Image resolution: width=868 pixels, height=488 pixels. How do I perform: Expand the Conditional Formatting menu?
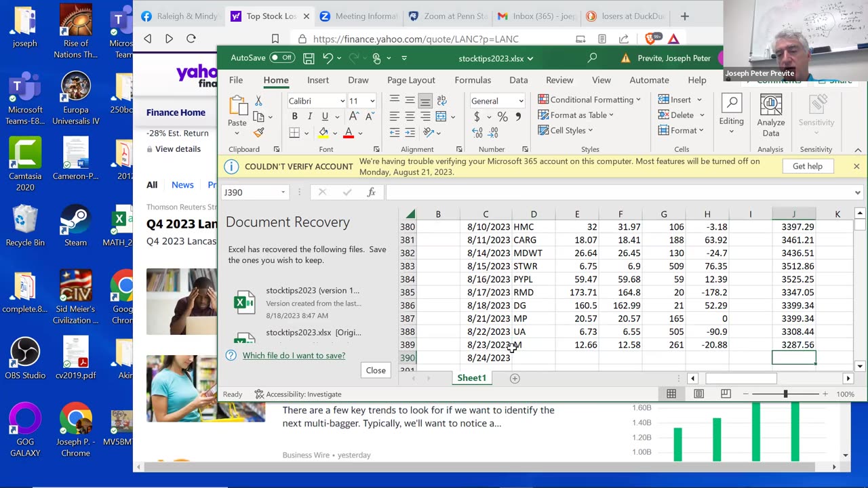click(589, 100)
